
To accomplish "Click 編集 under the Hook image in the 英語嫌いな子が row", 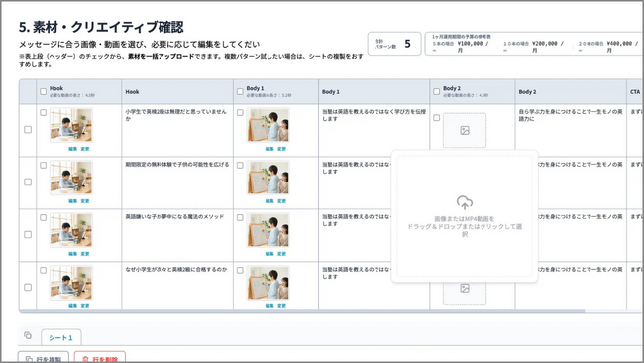I will [73, 254].
